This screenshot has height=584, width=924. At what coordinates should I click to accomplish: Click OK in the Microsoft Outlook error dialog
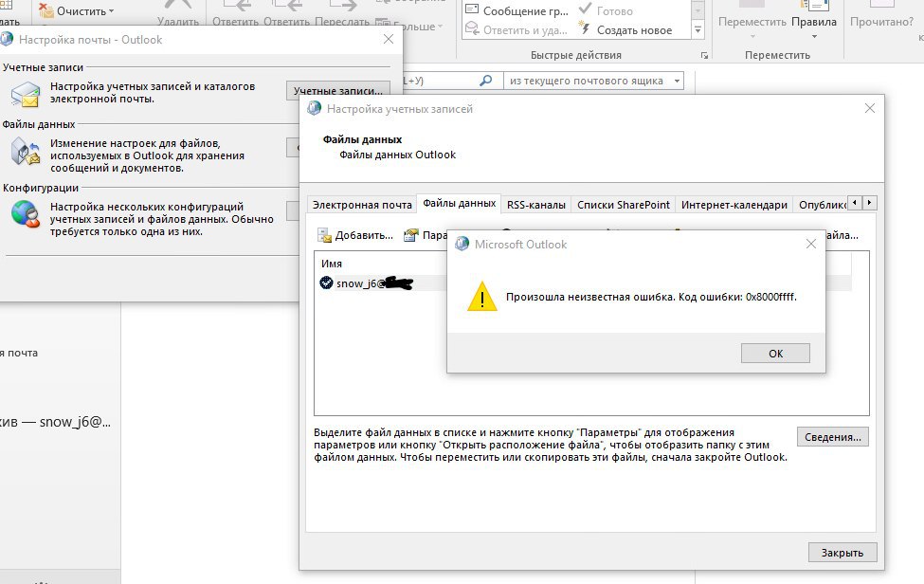tap(775, 353)
